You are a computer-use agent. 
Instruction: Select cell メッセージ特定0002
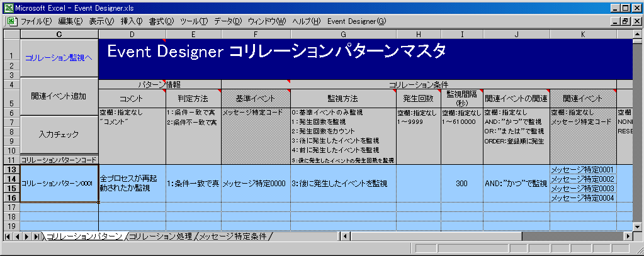(x=583, y=179)
